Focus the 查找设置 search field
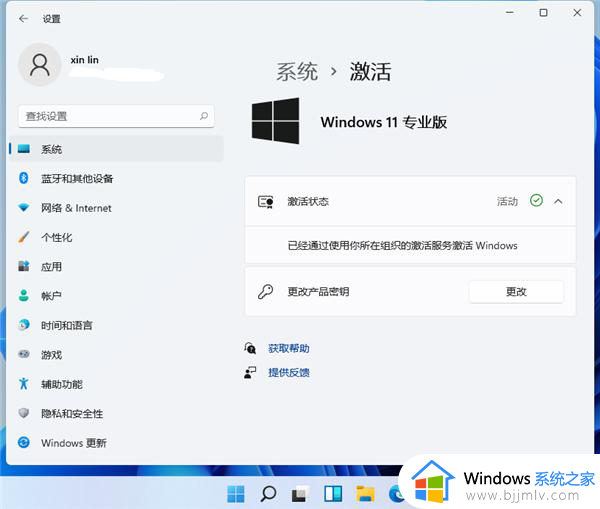The height and width of the screenshot is (509, 600). coord(116,116)
